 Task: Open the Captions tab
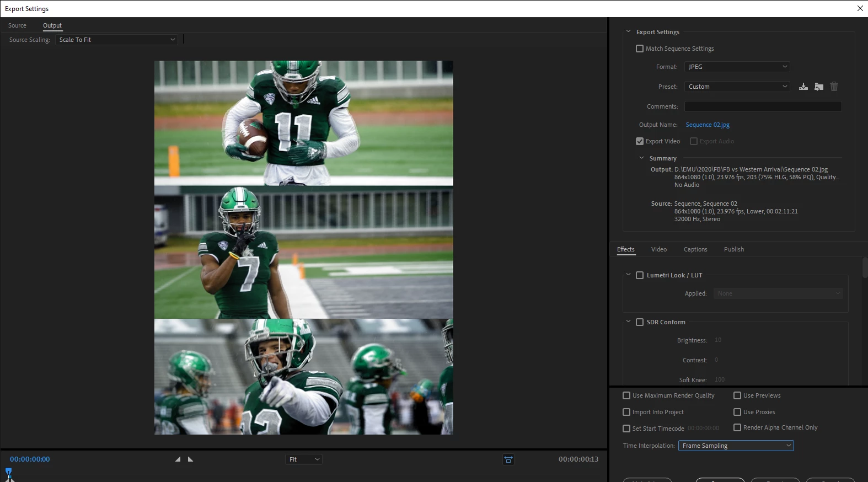pos(695,249)
